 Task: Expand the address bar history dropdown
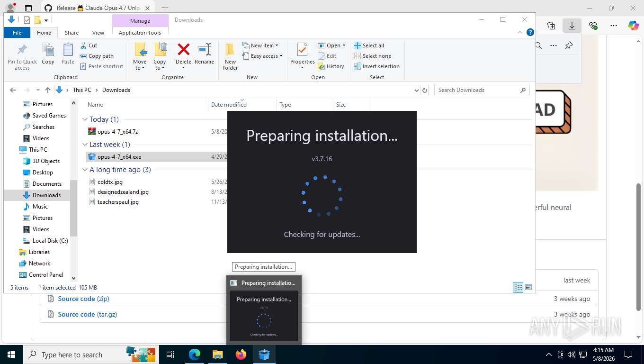416,90
